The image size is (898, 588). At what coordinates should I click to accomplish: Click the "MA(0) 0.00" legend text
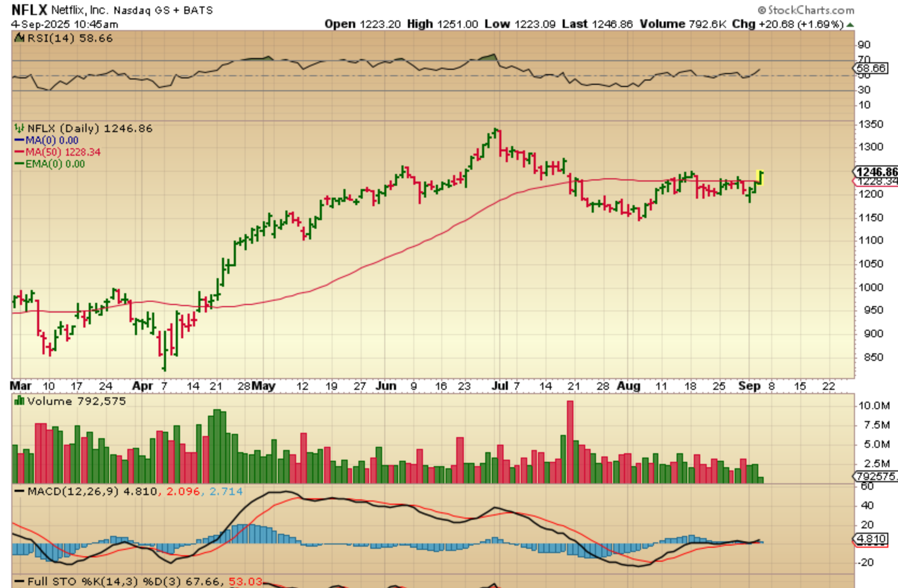tap(52, 141)
